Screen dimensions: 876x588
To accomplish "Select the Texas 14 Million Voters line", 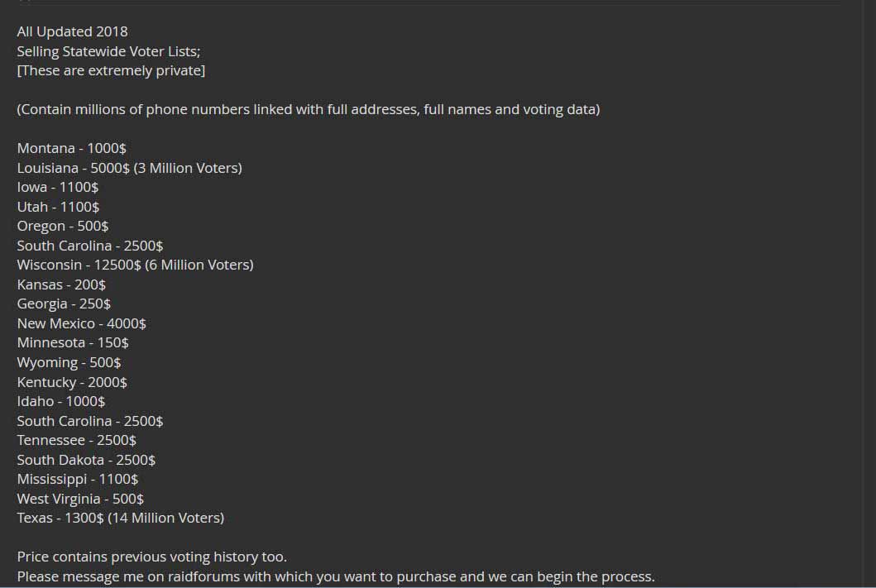I will 120,518.
